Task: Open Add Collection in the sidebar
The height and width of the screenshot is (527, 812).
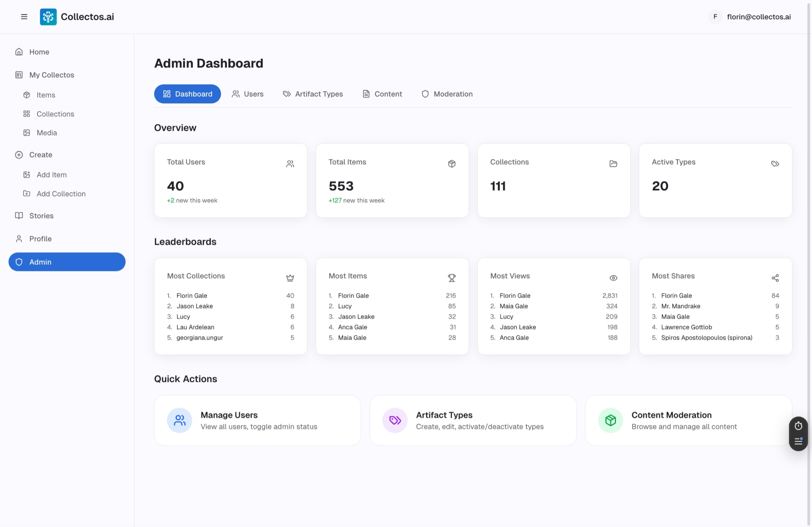Action: pos(61,194)
